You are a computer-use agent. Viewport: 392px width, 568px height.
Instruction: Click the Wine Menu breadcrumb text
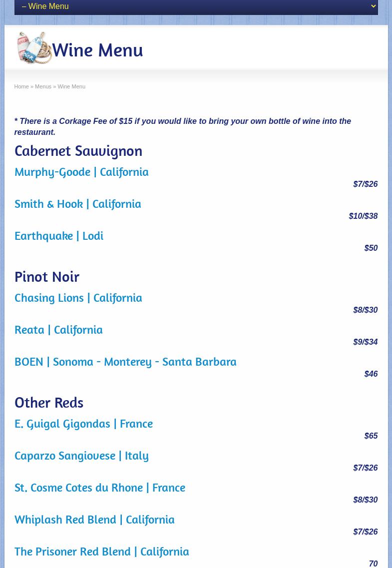point(71,86)
